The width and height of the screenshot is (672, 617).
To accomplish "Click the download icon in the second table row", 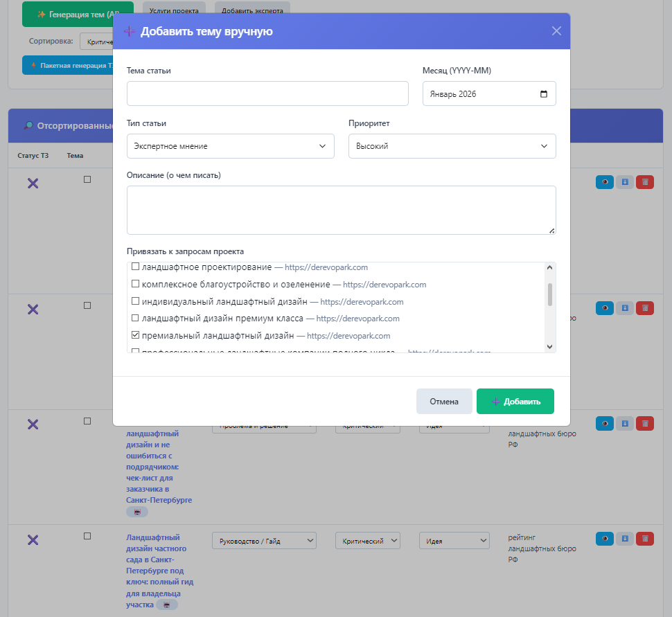I will [625, 308].
